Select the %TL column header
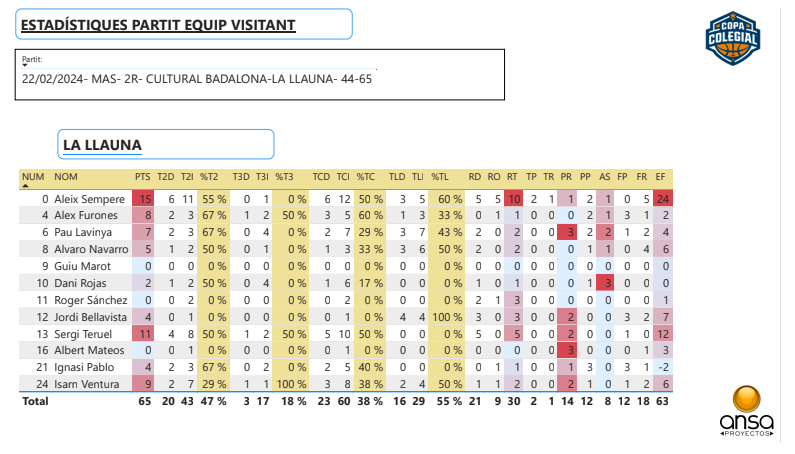The width and height of the screenshot is (795, 454). tap(440, 177)
